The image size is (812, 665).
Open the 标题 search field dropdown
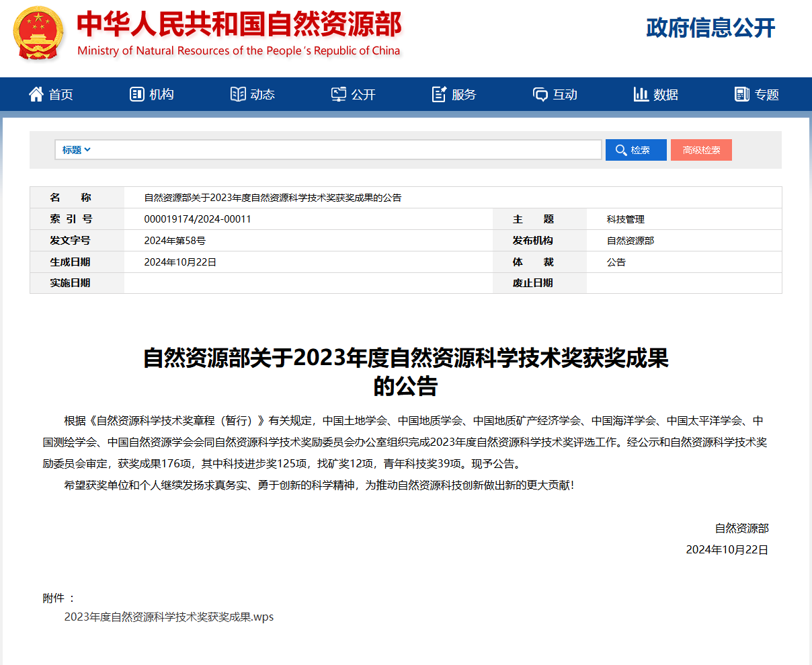pos(76,150)
